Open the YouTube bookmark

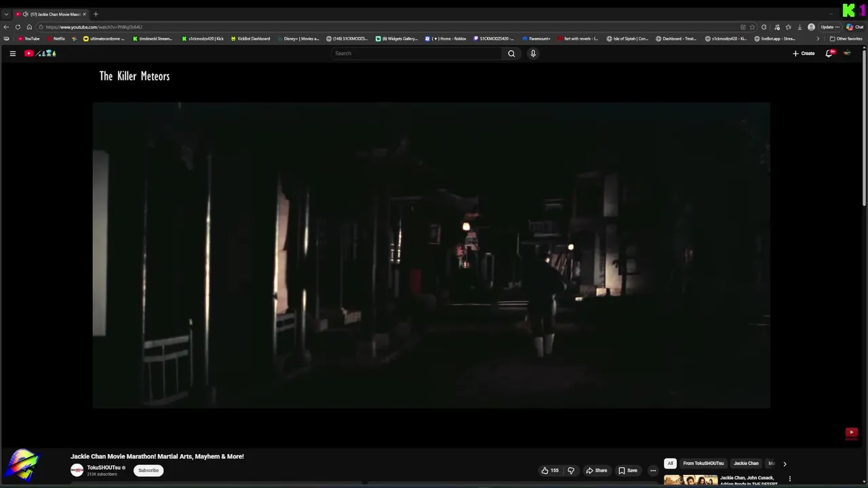point(28,39)
